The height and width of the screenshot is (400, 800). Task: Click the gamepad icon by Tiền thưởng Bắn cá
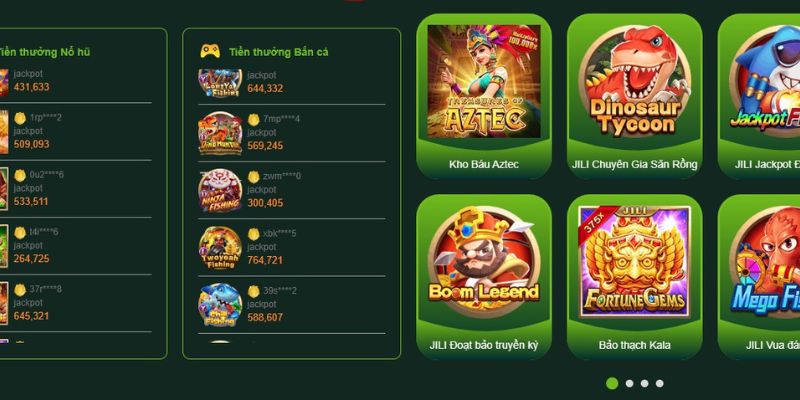click(x=210, y=51)
